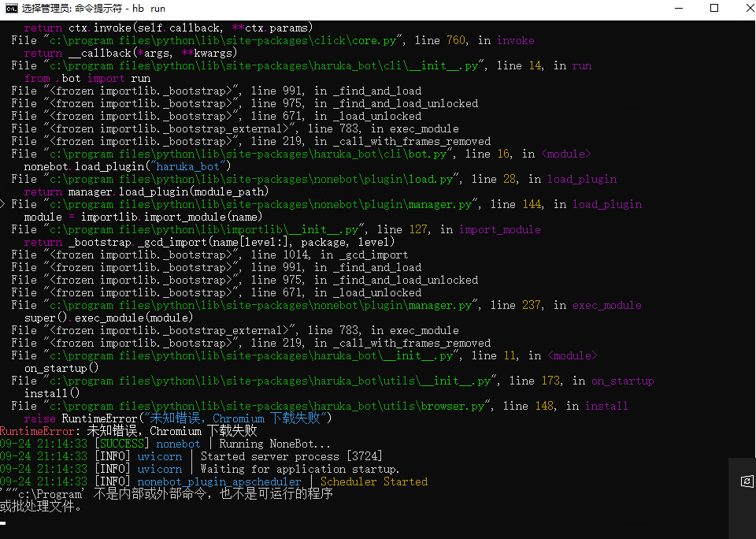
Task: Maximize the command prompt window
Action: coord(713,9)
